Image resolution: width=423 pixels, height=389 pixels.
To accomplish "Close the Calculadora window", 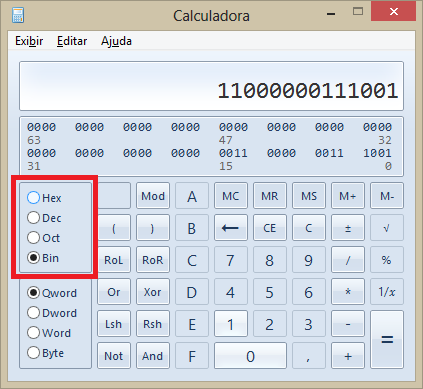I will (394, 12).
